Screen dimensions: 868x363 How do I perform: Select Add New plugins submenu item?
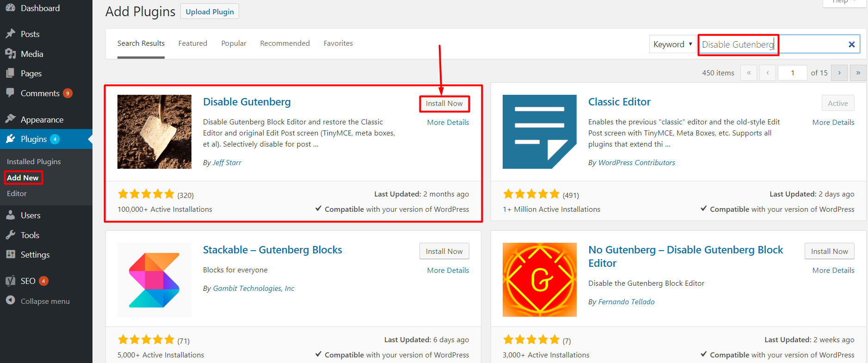[x=23, y=178]
